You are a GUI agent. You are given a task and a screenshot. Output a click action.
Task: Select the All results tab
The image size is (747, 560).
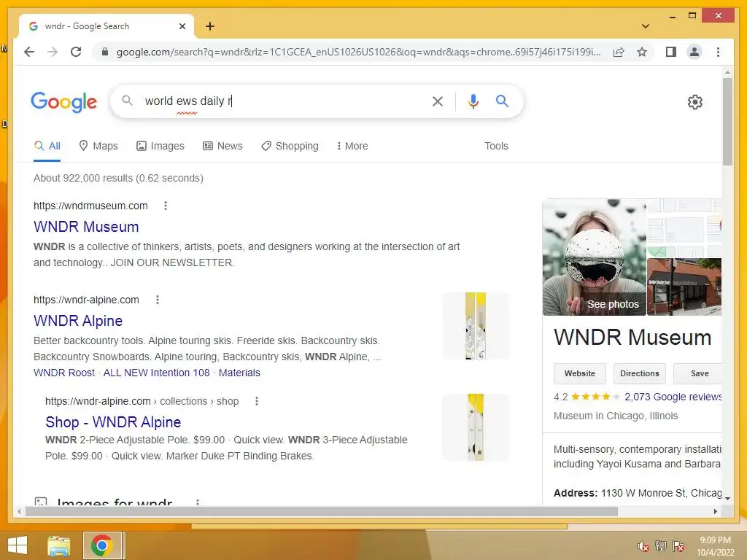(47, 146)
